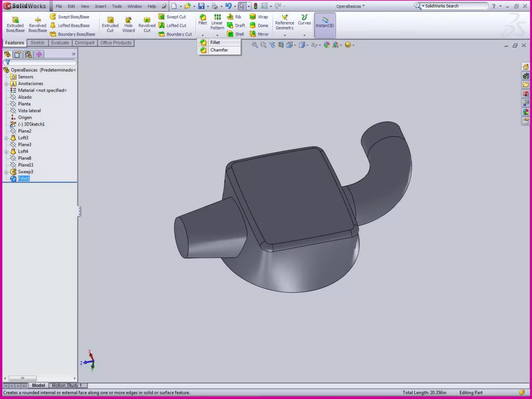Toggle the Instant3D button off
The width and height of the screenshot is (532, 399).
[325, 25]
